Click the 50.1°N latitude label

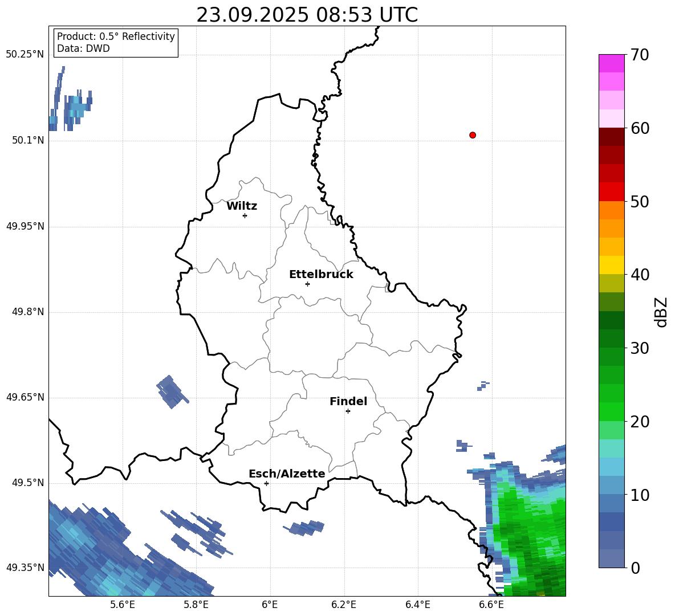[x=28, y=141]
